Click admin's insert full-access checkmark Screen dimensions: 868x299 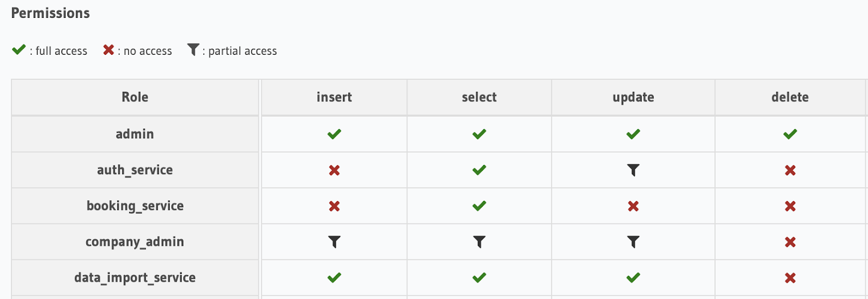click(x=334, y=134)
